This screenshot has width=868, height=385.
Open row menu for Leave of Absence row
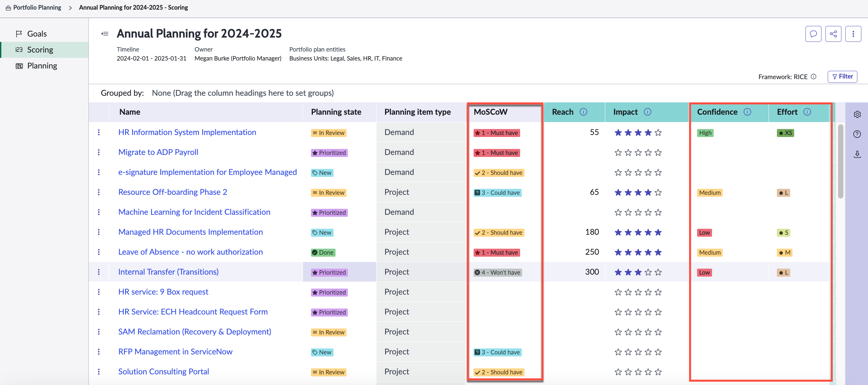click(x=99, y=252)
